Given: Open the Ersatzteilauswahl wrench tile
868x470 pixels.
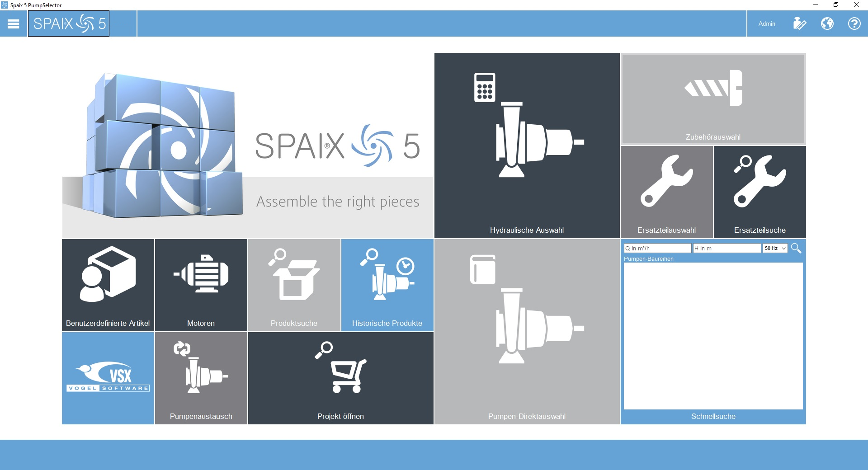Looking at the screenshot, I should coord(666,192).
